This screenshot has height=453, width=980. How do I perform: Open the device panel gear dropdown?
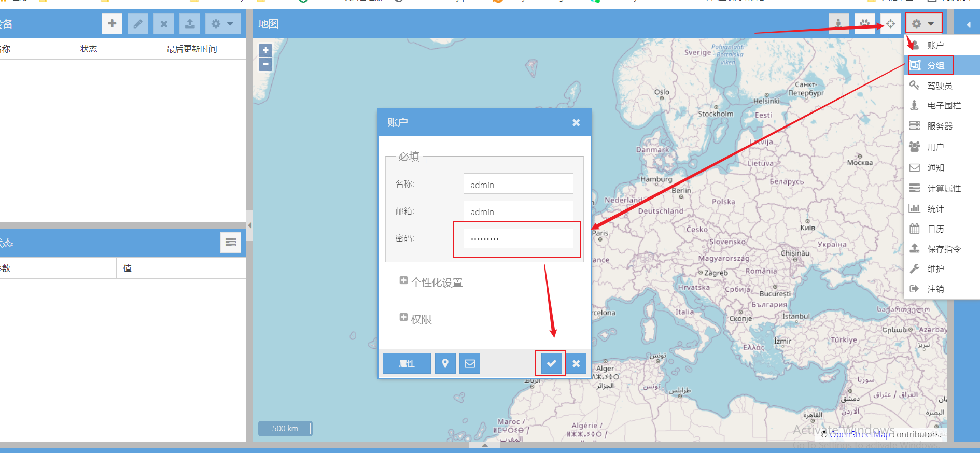[x=222, y=24]
